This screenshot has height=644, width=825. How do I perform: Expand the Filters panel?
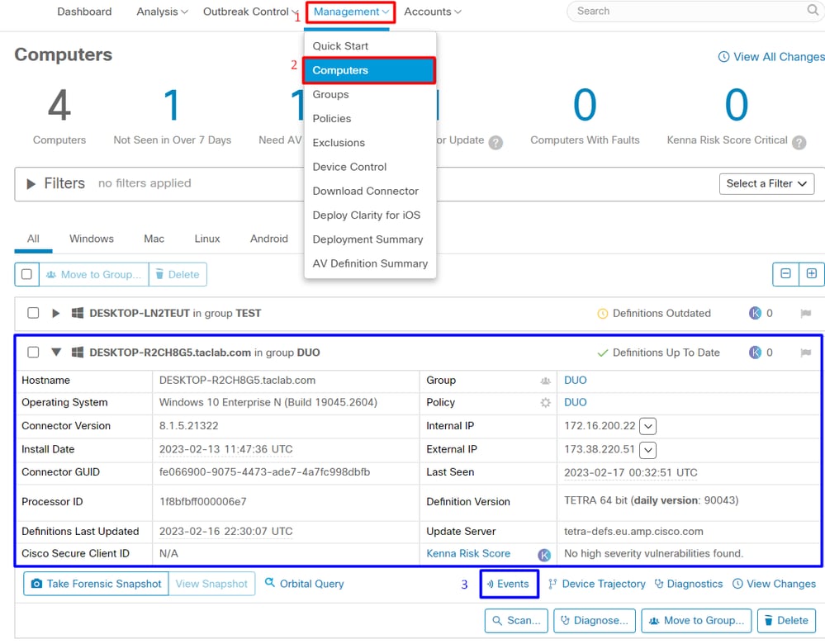(x=31, y=183)
